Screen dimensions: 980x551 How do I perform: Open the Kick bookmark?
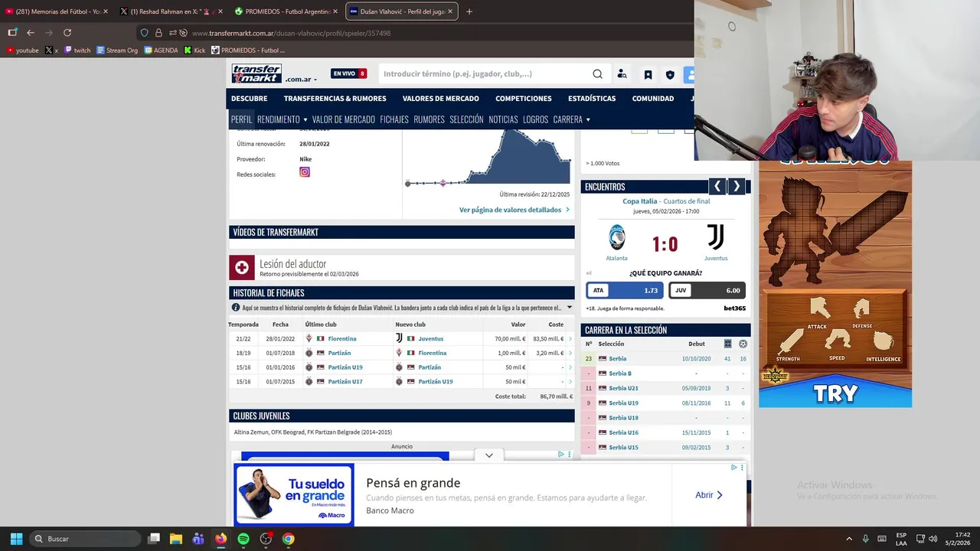pyautogui.click(x=194, y=51)
